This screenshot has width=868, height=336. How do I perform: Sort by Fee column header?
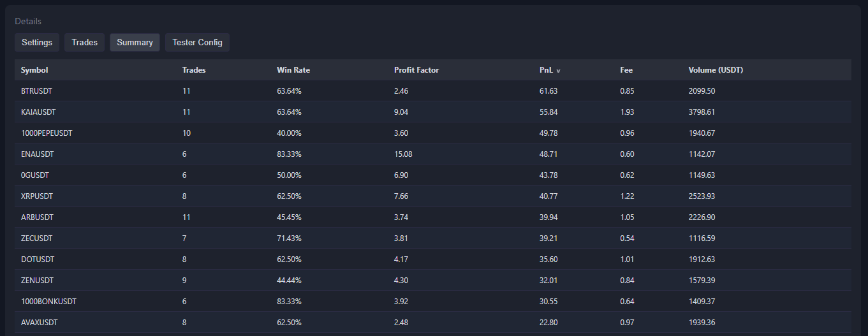[x=626, y=70]
